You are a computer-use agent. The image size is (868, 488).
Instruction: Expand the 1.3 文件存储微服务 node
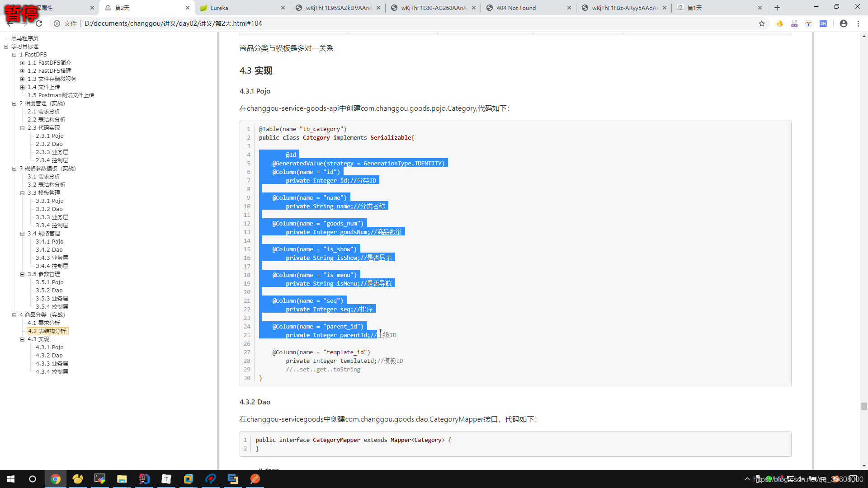pyautogui.click(x=22, y=79)
